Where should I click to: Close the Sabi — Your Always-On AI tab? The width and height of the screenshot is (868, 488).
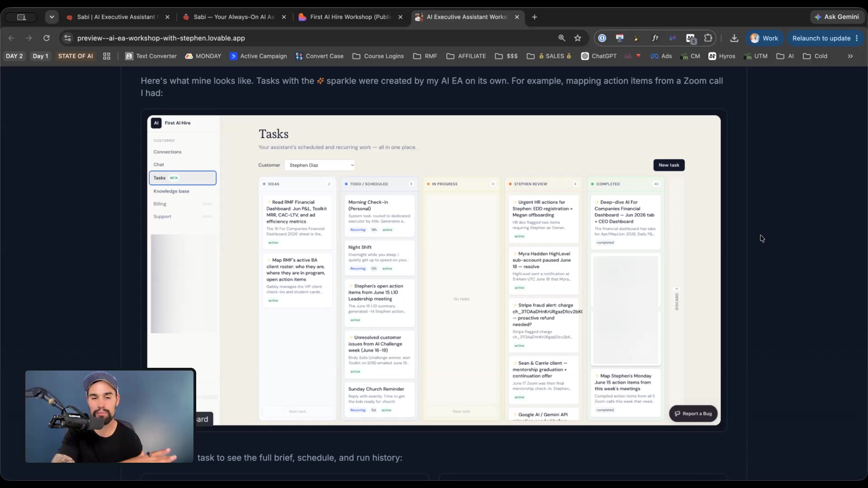point(284,17)
